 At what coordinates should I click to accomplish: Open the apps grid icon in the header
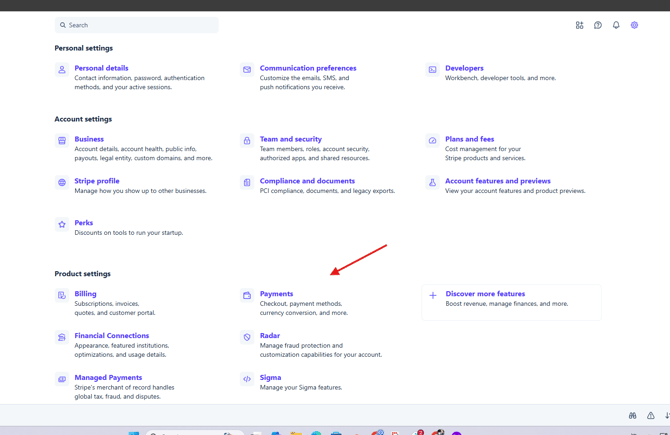click(579, 25)
